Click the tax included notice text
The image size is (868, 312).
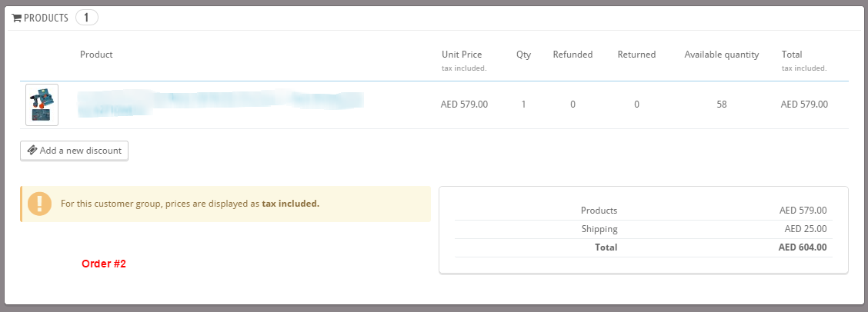(x=189, y=204)
